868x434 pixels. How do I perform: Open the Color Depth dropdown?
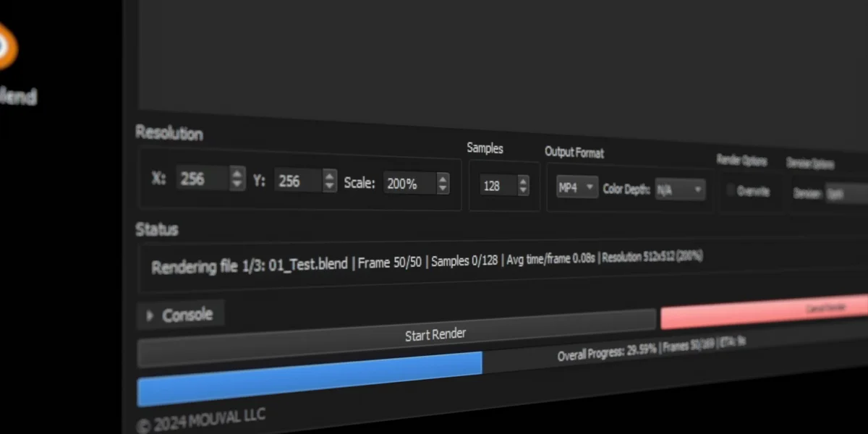[678, 189]
